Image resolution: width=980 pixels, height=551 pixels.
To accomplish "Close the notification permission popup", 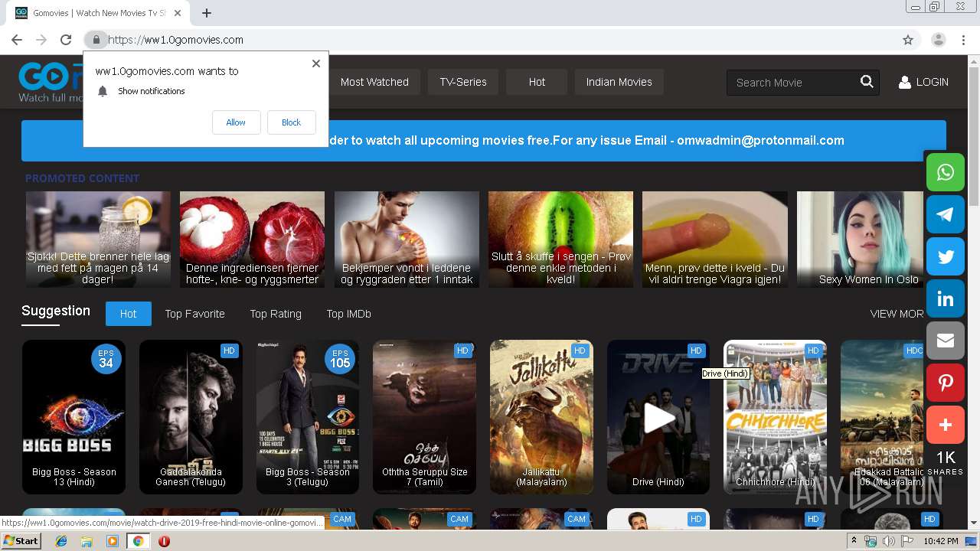I will point(316,64).
